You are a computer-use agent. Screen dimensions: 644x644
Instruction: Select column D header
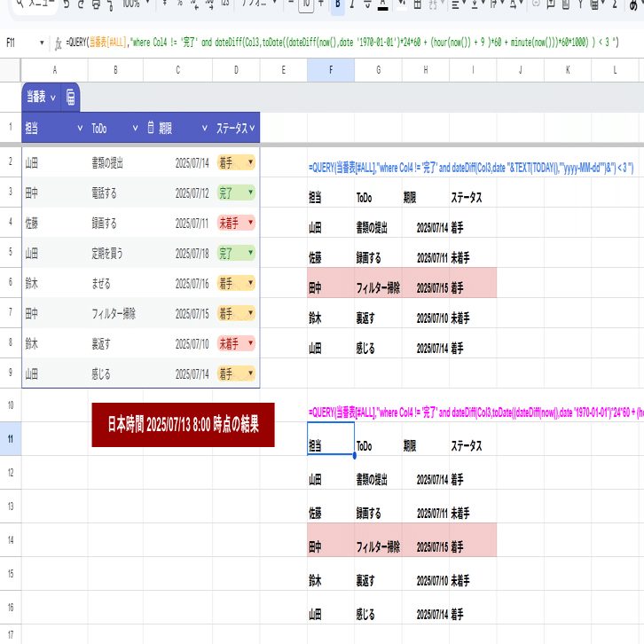pos(236,70)
